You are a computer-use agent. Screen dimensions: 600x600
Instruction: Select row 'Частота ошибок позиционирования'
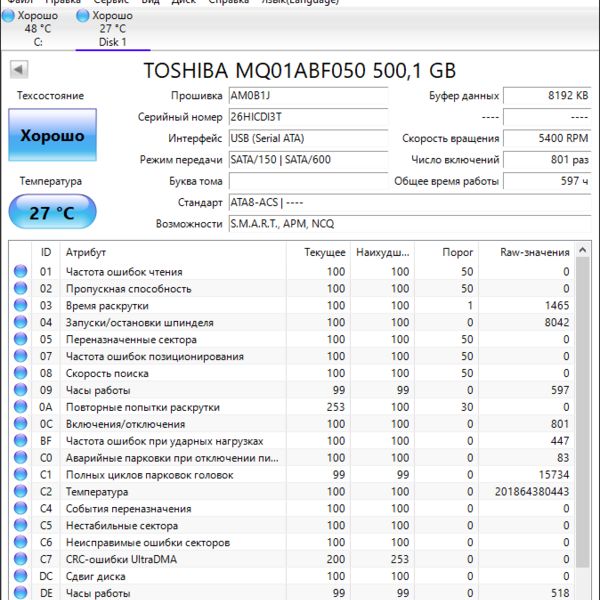(x=292, y=356)
